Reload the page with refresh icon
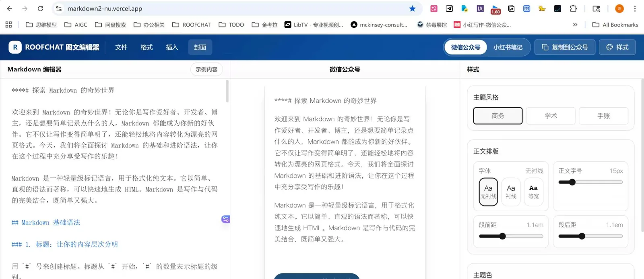 click(40, 8)
